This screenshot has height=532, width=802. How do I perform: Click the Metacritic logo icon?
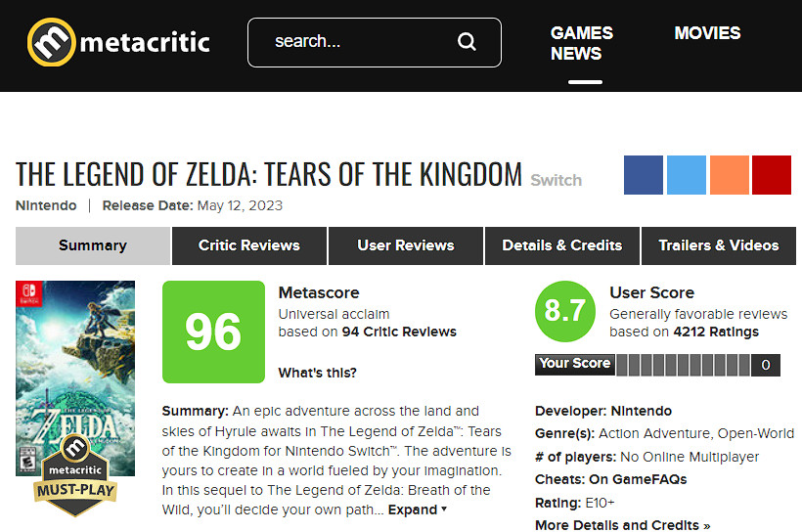click(51, 42)
